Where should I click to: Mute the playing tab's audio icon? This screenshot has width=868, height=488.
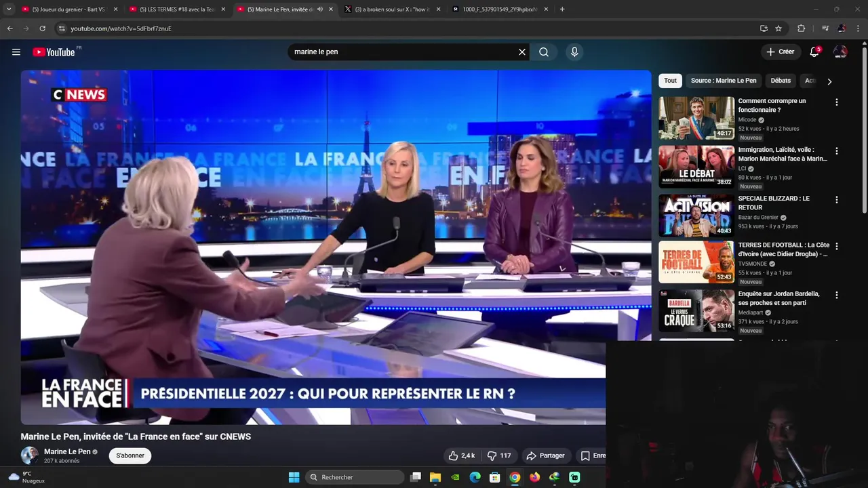(320, 9)
